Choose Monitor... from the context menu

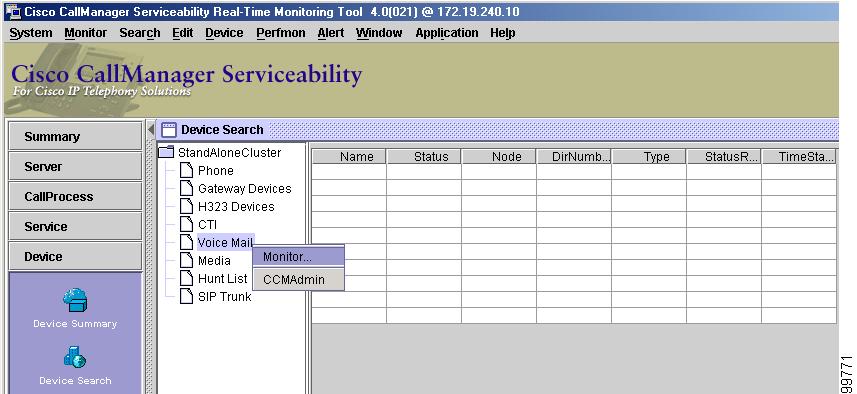point(298,256)
